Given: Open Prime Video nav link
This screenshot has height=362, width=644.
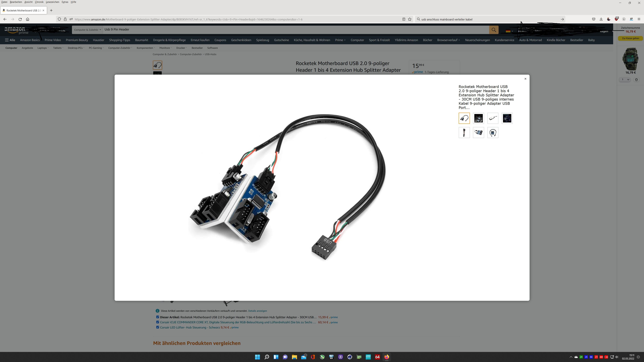Looking at the screenshot, I should pyautogui.click(x=52, y=40).
